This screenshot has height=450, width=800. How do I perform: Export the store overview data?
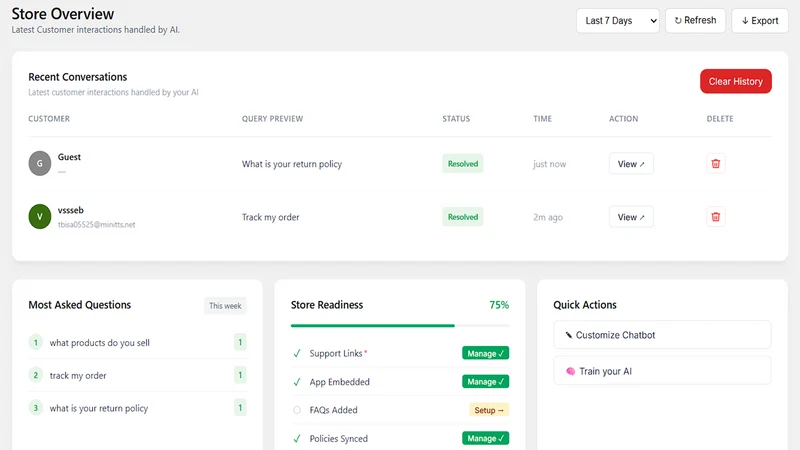click(760, 21)
